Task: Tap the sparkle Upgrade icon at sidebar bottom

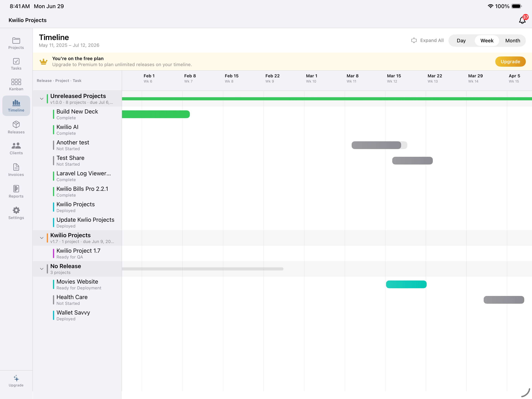Action: (x=16, y=378)
